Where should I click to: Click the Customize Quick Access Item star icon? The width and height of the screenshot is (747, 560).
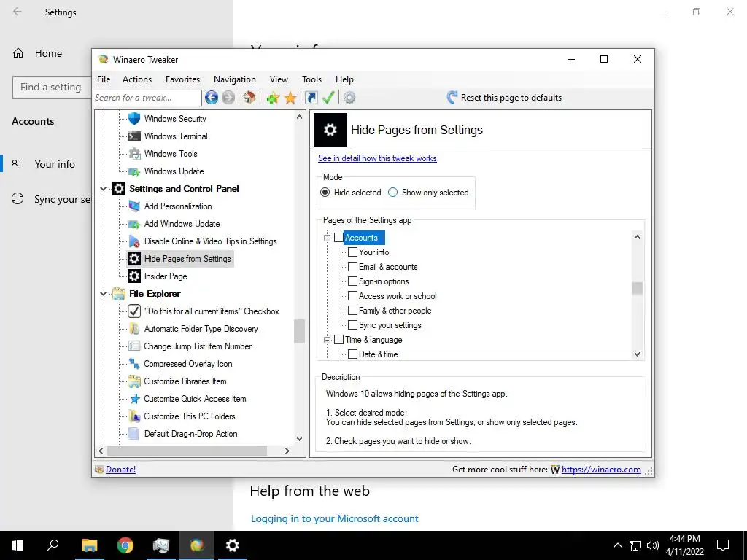coord(135,399)
